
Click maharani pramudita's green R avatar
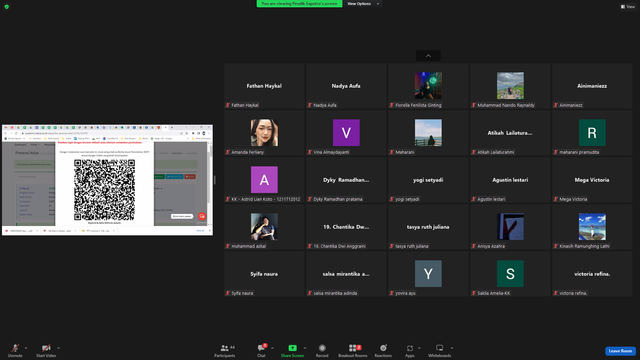[x=592, y=132]
